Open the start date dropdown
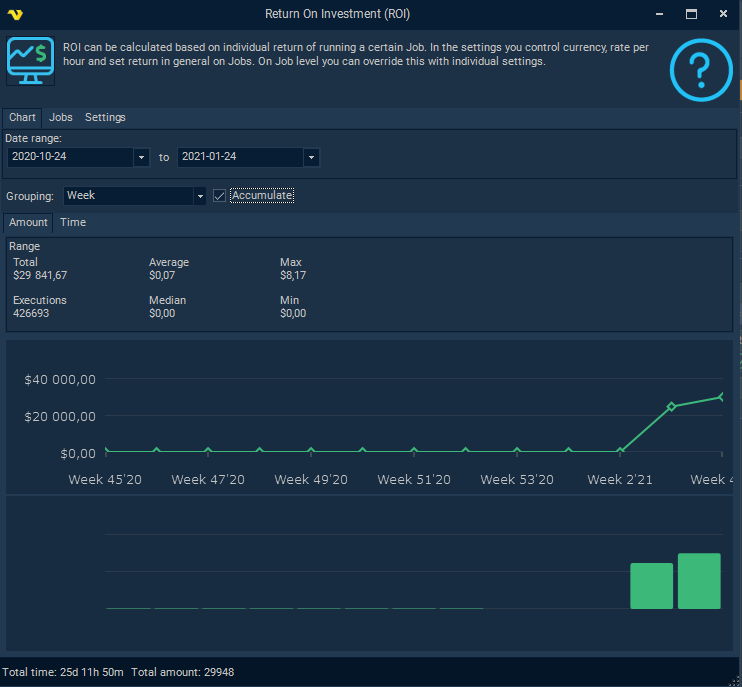742x687 pixels. pyautogui.click(x=141, y=158)
